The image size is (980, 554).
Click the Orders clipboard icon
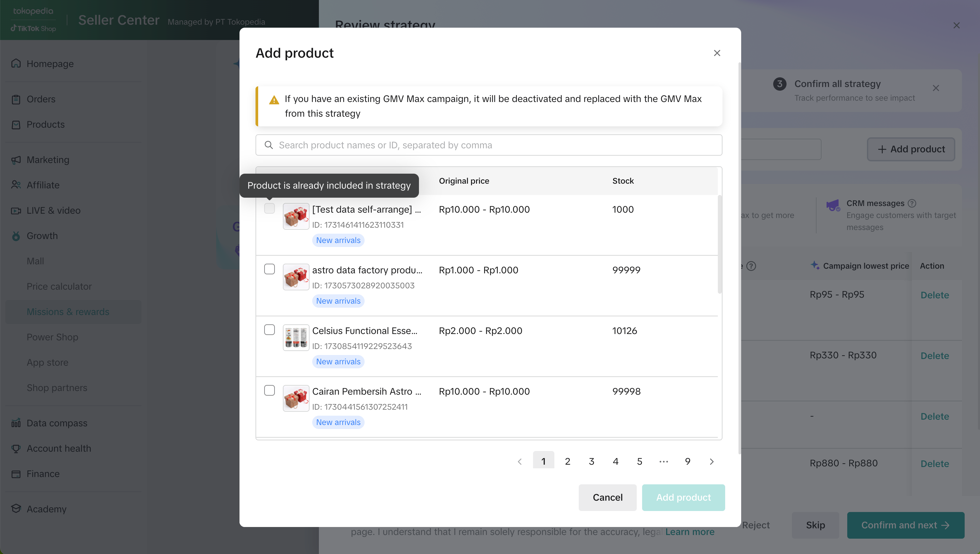[x=16, y=99]
